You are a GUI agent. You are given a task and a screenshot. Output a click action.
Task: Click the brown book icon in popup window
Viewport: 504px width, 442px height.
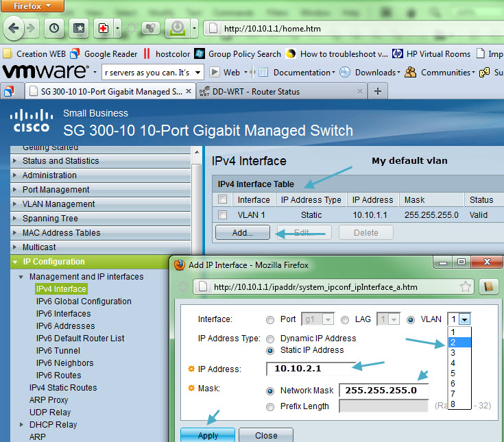point(488,286)
